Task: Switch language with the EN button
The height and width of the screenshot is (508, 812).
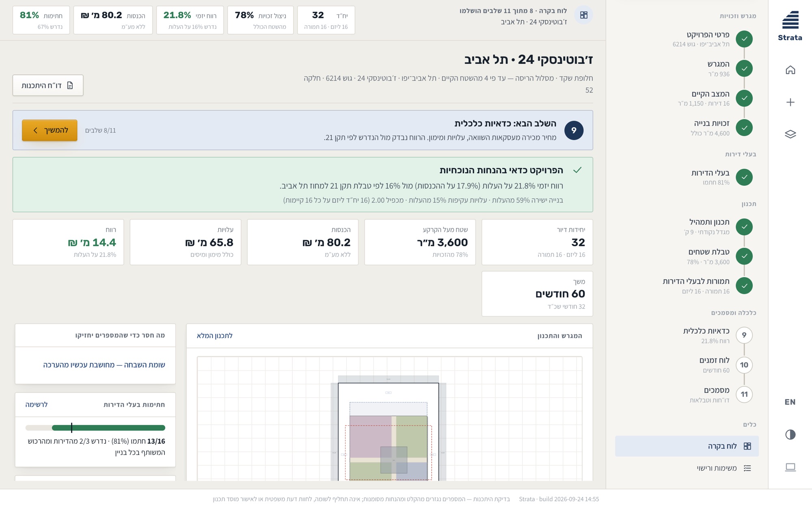Action: pyautogui.click(x=790, y=402)
